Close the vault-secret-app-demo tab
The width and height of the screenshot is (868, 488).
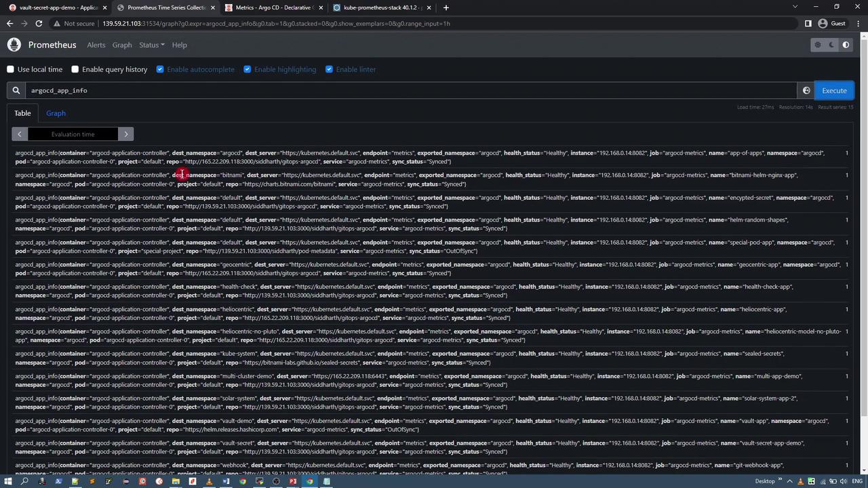104,7
